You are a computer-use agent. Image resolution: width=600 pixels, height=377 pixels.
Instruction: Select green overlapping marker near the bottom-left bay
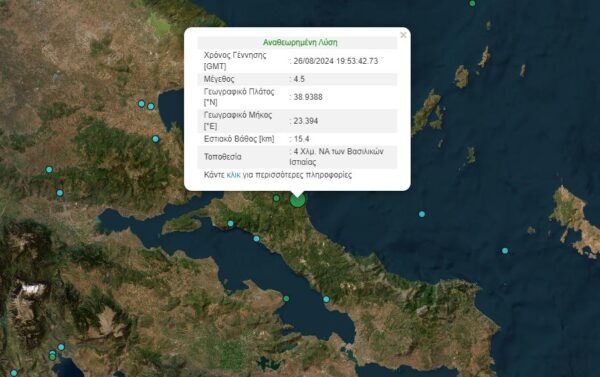pos(52,357)
